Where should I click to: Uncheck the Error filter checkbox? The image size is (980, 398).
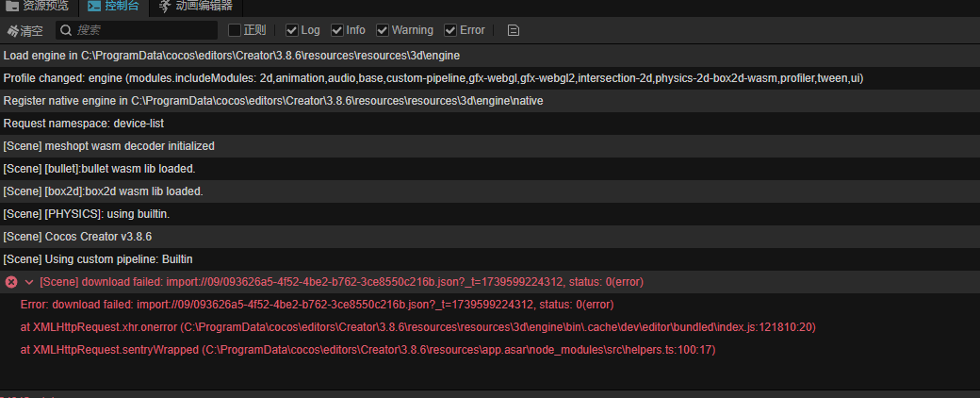tap(450, 30)
